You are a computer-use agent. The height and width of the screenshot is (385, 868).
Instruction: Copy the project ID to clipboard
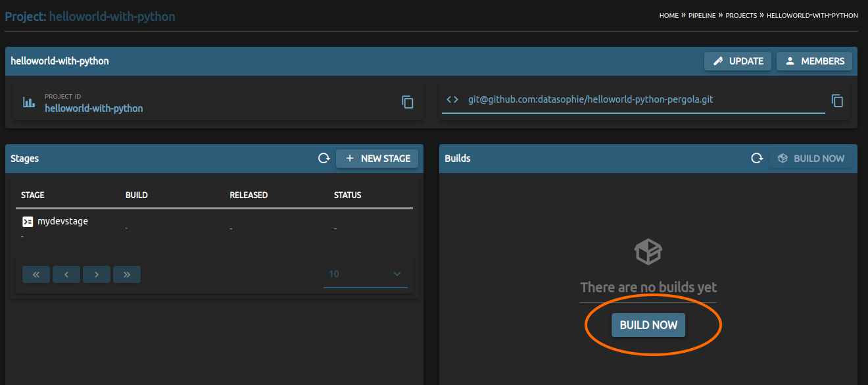point(408,102)
